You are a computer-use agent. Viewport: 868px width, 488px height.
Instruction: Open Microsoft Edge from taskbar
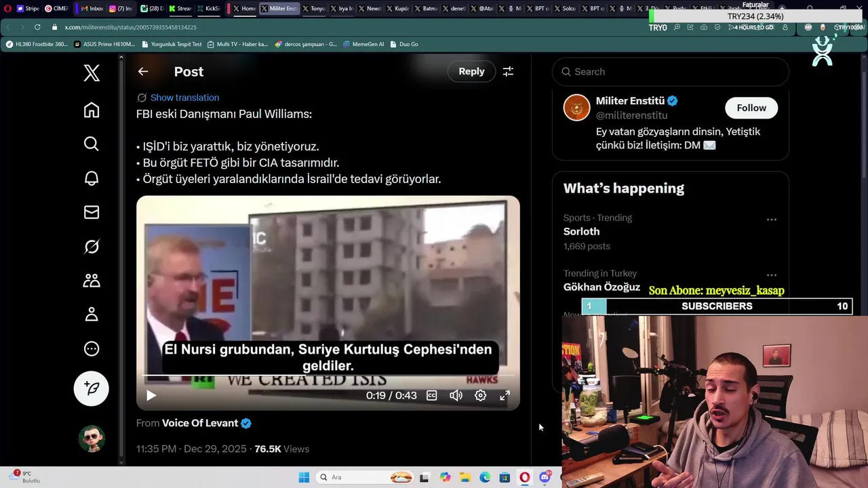tap(485, 477)
